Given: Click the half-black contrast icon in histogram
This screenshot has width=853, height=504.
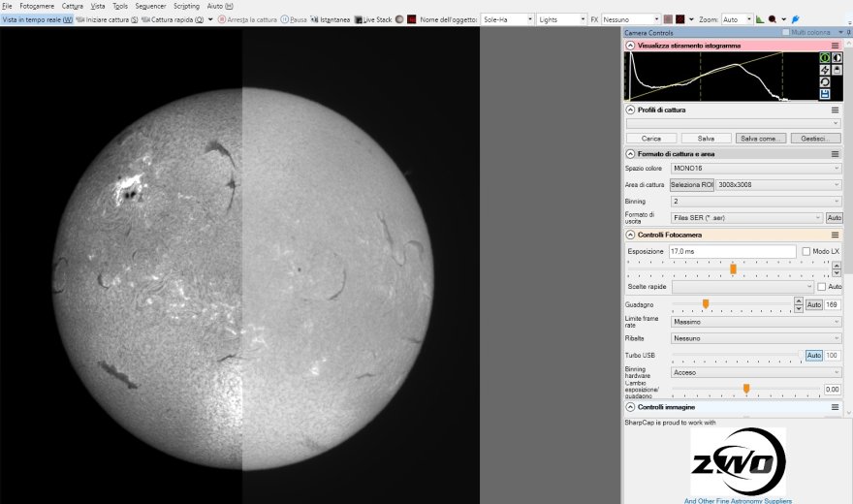Looking at the screenshot, I should tap(837, 58).
